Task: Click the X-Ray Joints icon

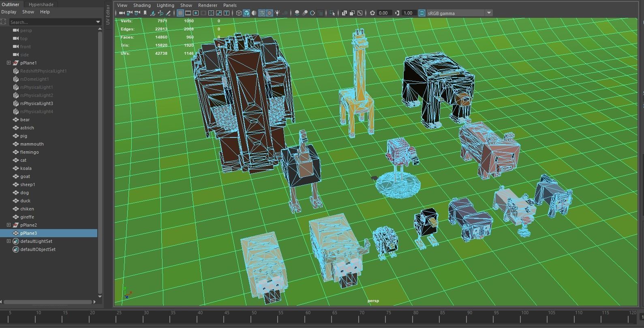Action: coord(360,13)
